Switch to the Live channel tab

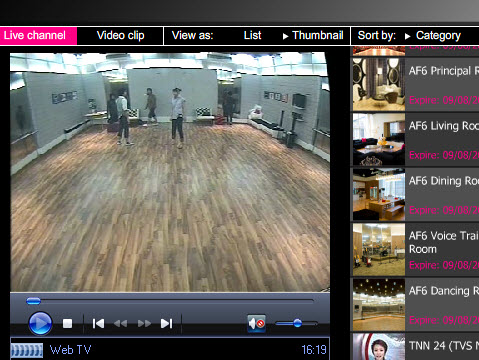click(38, 36)
